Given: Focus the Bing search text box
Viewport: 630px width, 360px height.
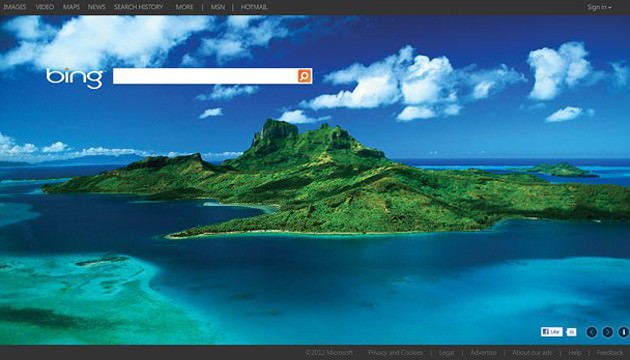Looking at the screenshot, I should click(x=205, y=76).
